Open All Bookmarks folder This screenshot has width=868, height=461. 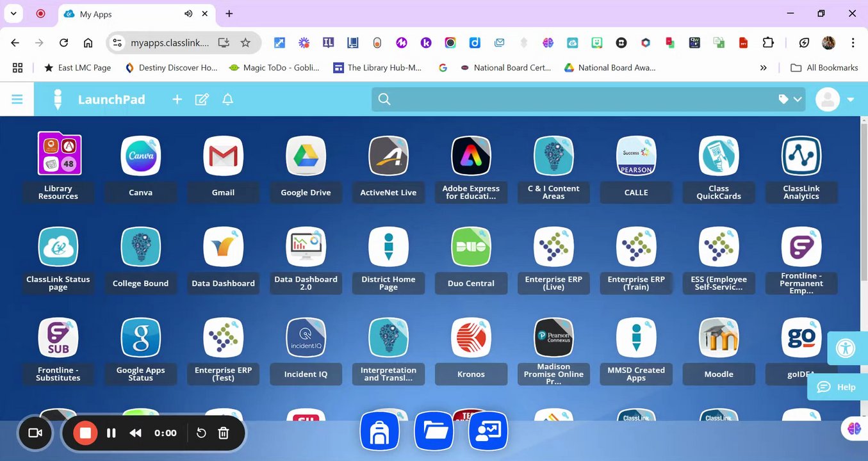pyautogui.click(x=824, y=67)
